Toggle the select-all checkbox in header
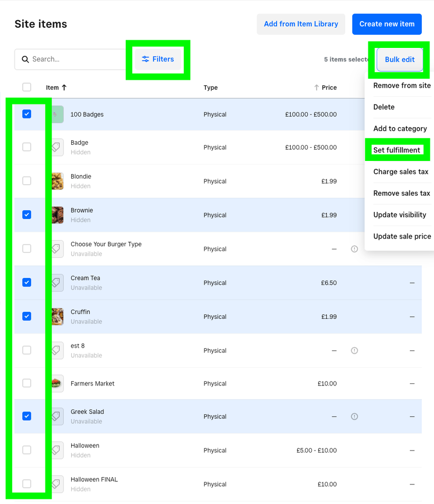 (27, 87)
